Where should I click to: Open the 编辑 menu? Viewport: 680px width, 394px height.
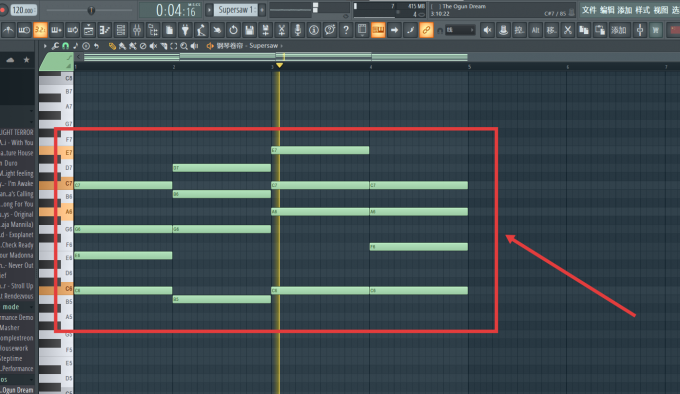607,10
